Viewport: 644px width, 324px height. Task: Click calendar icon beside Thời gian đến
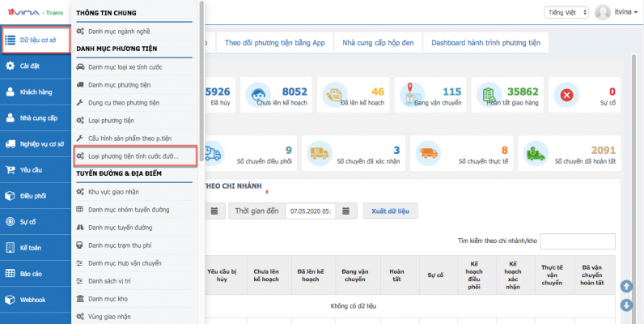tap(346, 211)
